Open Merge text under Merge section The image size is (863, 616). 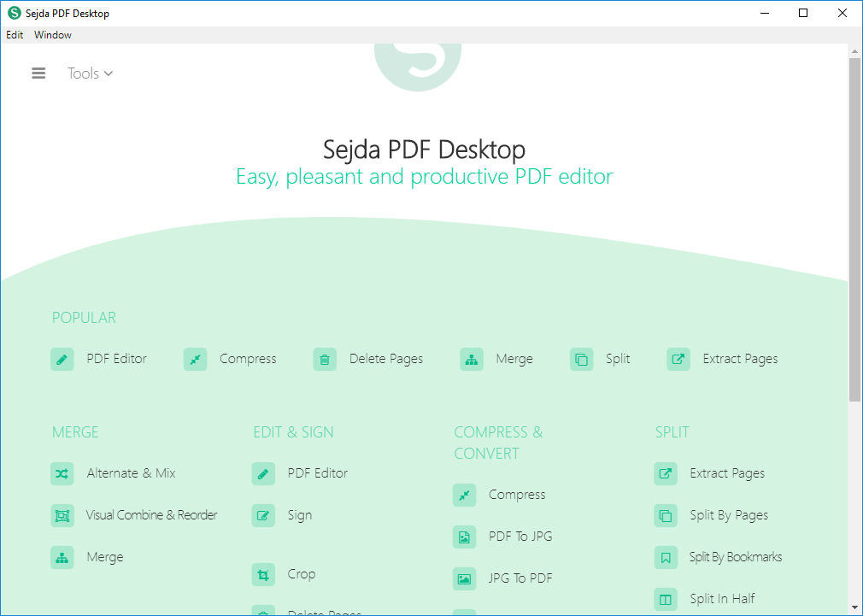tap(104, 557)
